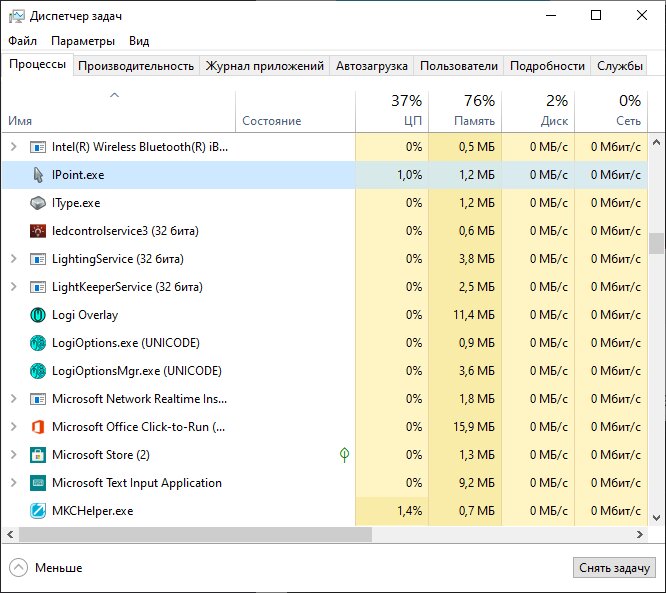Click the Microsoft Text Input Application icon

tap(38, 483)
